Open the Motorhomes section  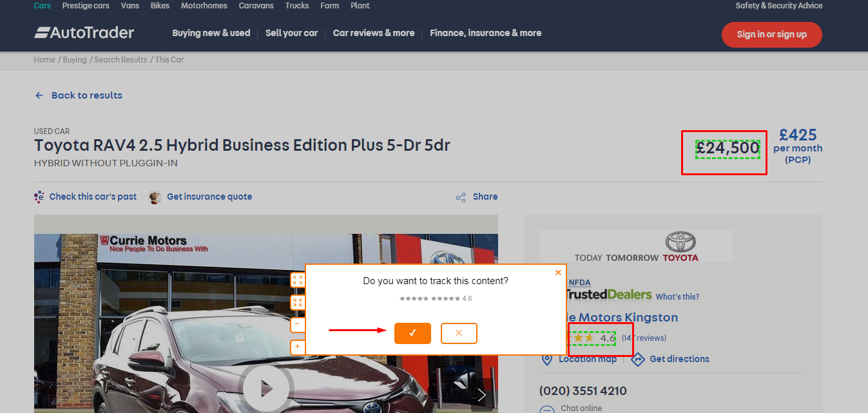coord(204,6)
